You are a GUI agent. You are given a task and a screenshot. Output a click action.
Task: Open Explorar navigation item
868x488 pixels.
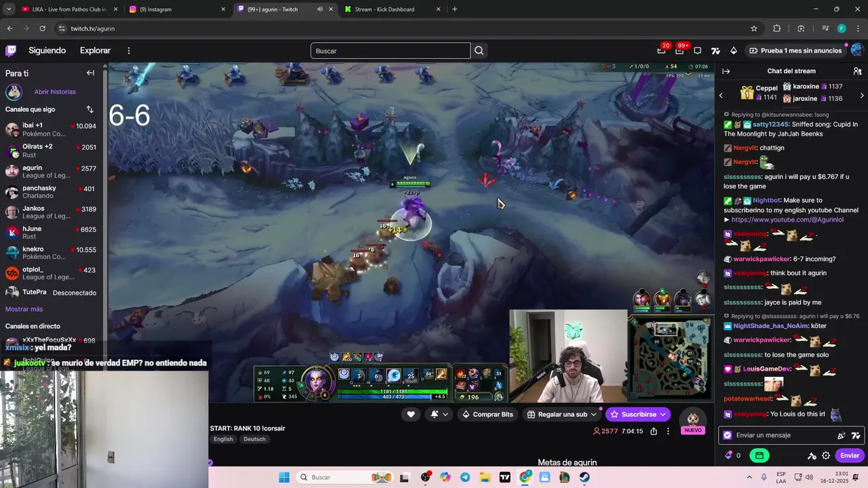tap(95, 51)
